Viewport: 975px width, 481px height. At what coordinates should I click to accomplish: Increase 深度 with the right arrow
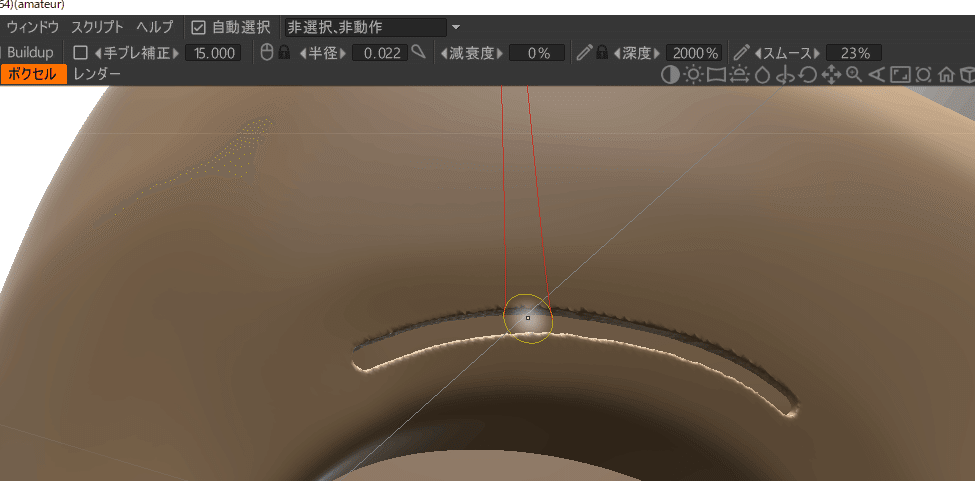click(656, 53)
